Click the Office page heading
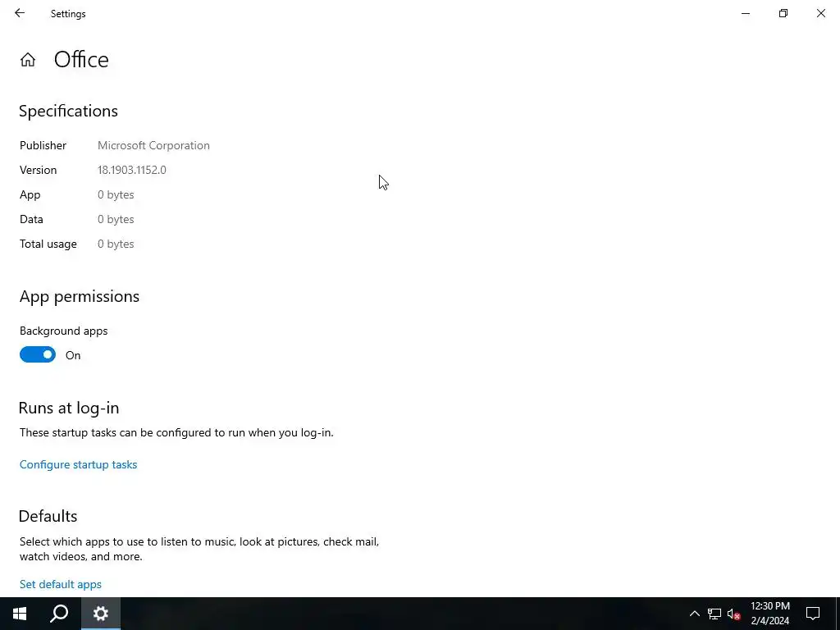This screenshot has width=840, height=630. tap(81, 59)
